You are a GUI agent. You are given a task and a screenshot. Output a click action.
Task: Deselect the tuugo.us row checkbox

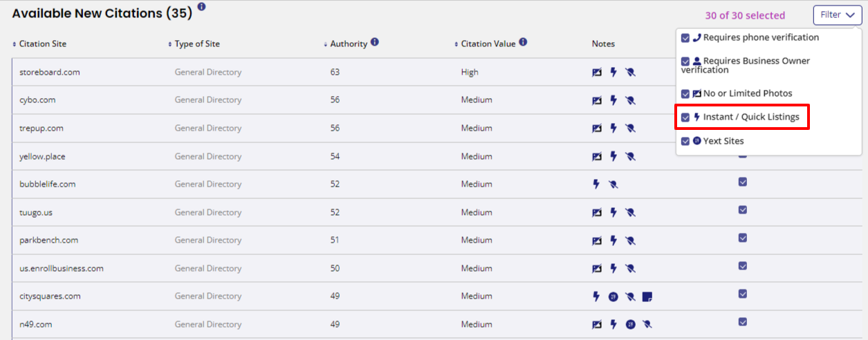point(743,209)
